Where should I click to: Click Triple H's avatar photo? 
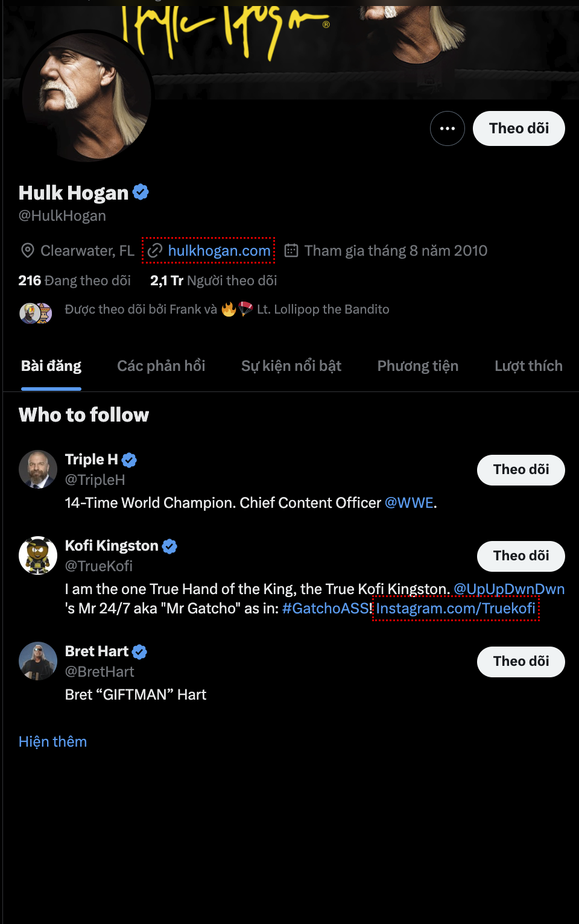coord(38,469)
